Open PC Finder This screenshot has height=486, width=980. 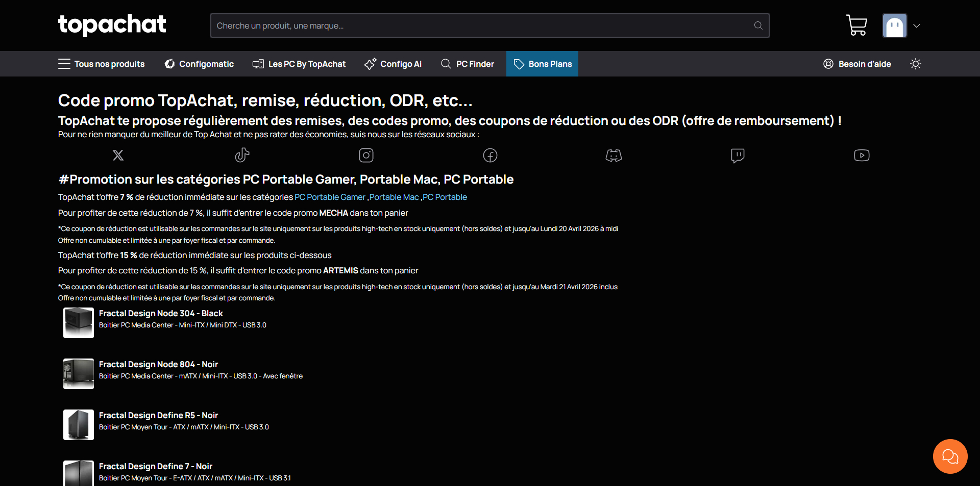468,64
